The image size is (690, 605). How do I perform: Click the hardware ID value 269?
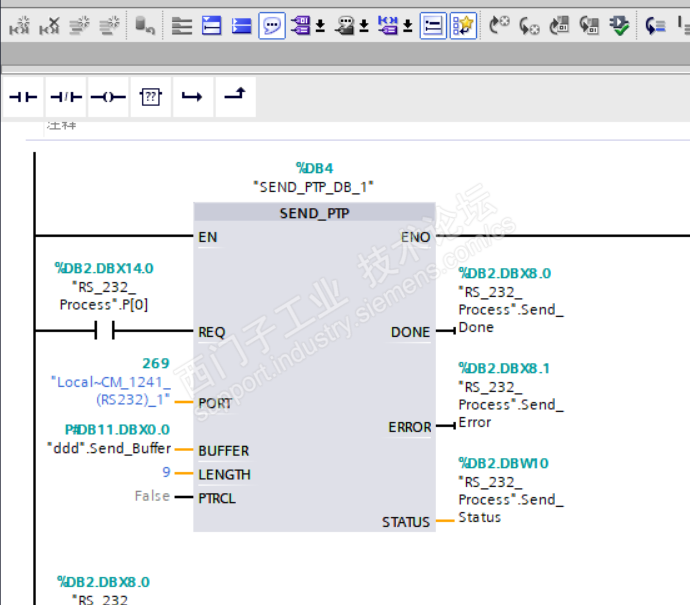point(156,363)
